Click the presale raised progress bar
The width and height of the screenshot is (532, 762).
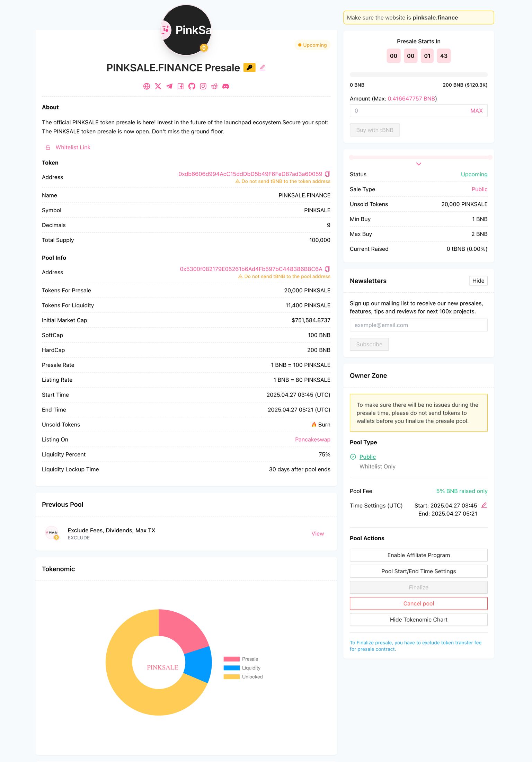pos(419,74)
